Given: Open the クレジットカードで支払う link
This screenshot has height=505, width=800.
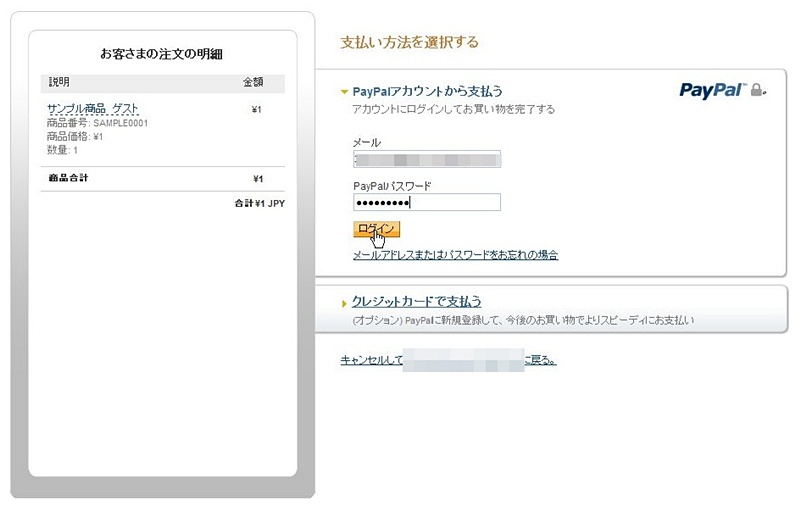Looking at the screenshot, I should click(416, 301).
